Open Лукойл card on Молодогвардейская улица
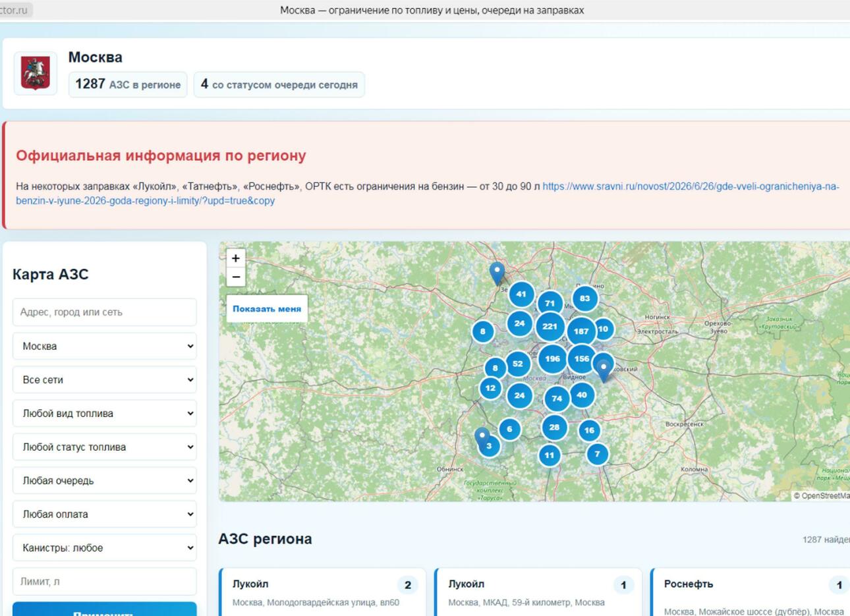 pos(322,592)
